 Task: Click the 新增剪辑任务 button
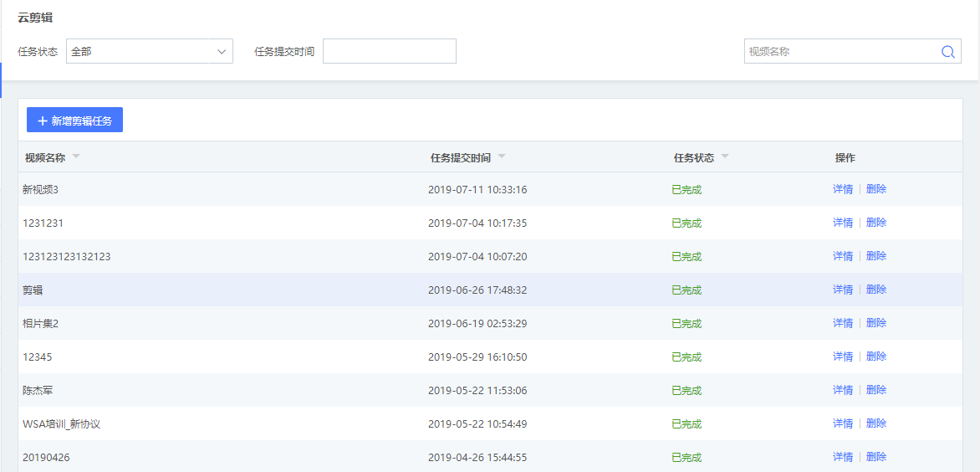pyautogui.click(x=75, y=120)
